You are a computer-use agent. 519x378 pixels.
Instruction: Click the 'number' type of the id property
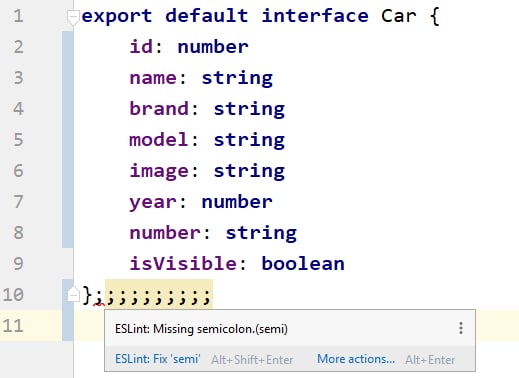pos(213,47)
